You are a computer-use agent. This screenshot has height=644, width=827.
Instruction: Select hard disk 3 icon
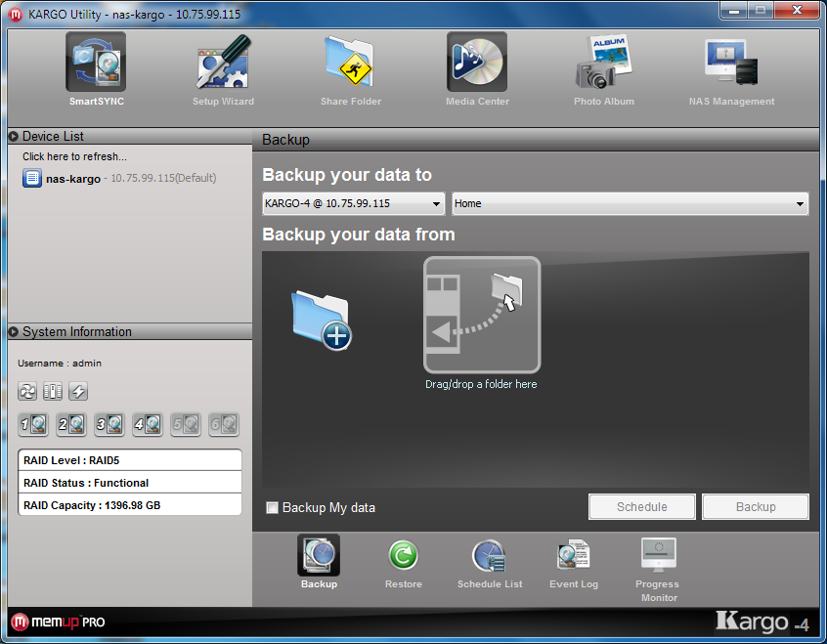(109, 424)
